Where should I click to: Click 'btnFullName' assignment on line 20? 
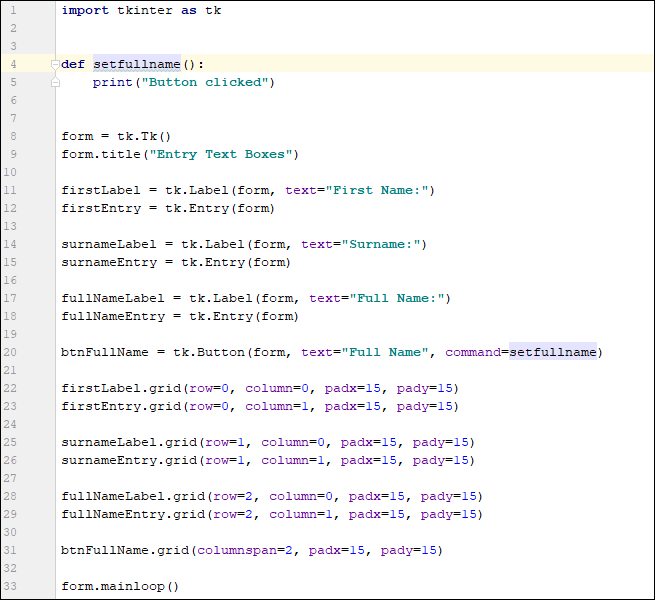click(x=104, y=352)
